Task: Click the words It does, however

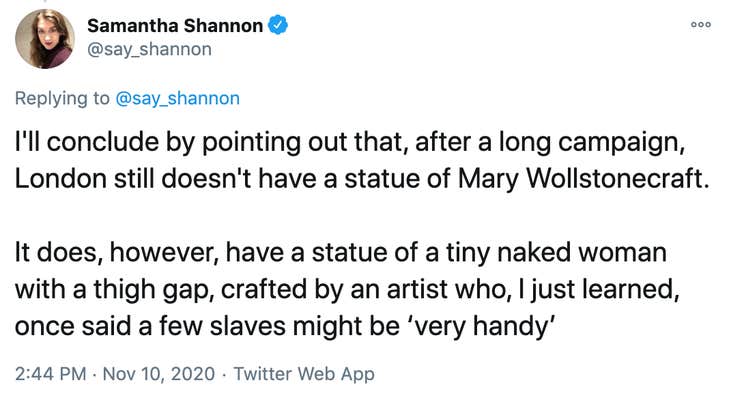Action: (x=116, y=253)
